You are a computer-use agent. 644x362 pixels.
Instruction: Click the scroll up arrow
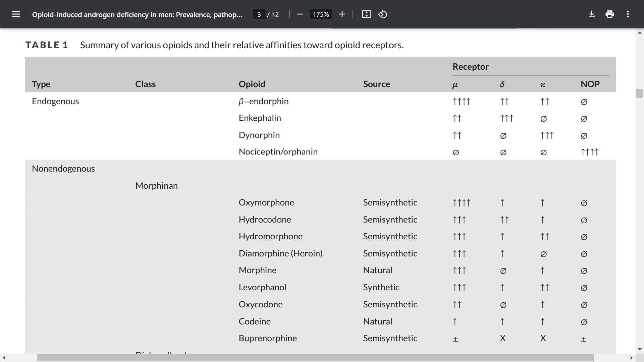[640, 33]
